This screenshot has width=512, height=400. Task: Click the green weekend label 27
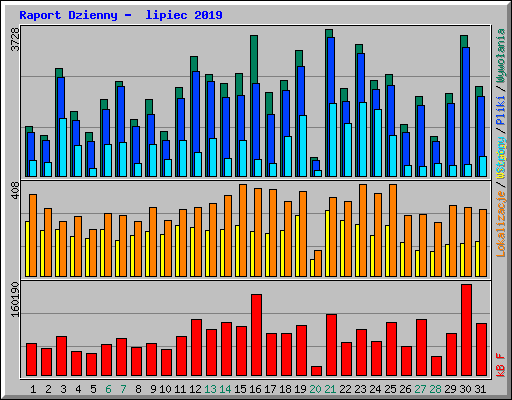(420, 389)
